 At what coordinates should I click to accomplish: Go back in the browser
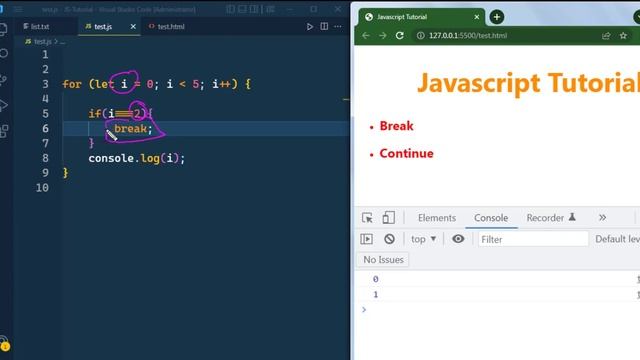point(366,36)
